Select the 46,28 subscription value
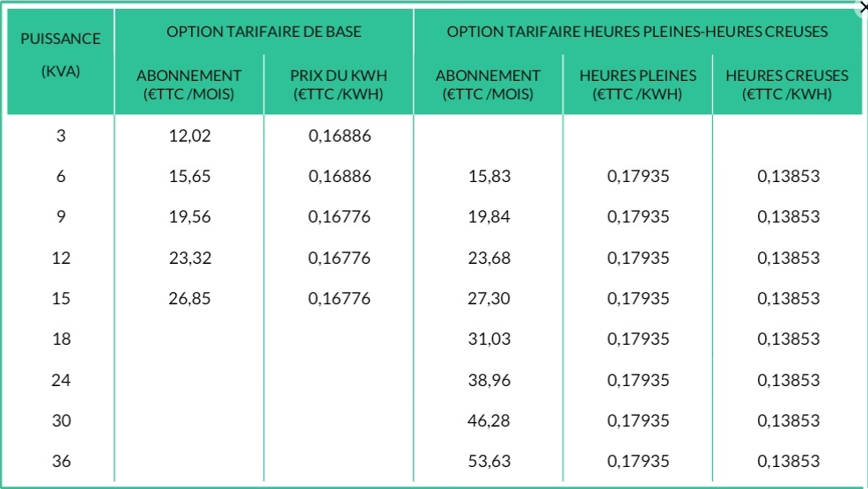This screenshot has height=489, width=868. (489, 421)
